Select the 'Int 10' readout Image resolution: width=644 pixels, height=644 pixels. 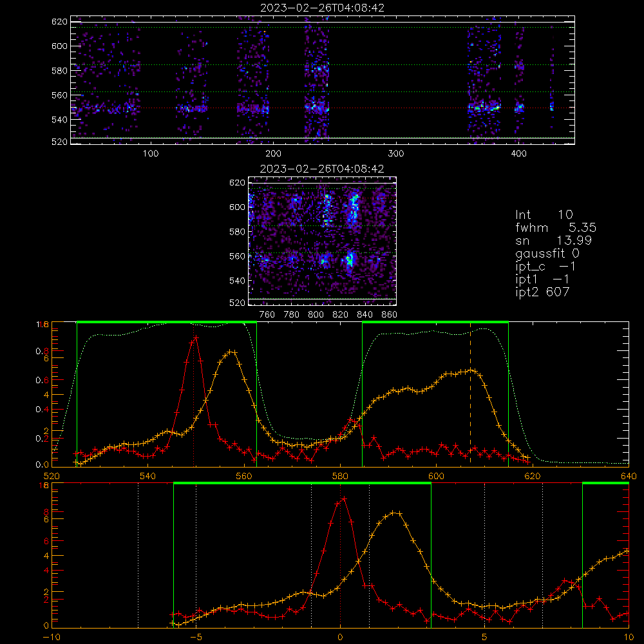pos(544,214)
